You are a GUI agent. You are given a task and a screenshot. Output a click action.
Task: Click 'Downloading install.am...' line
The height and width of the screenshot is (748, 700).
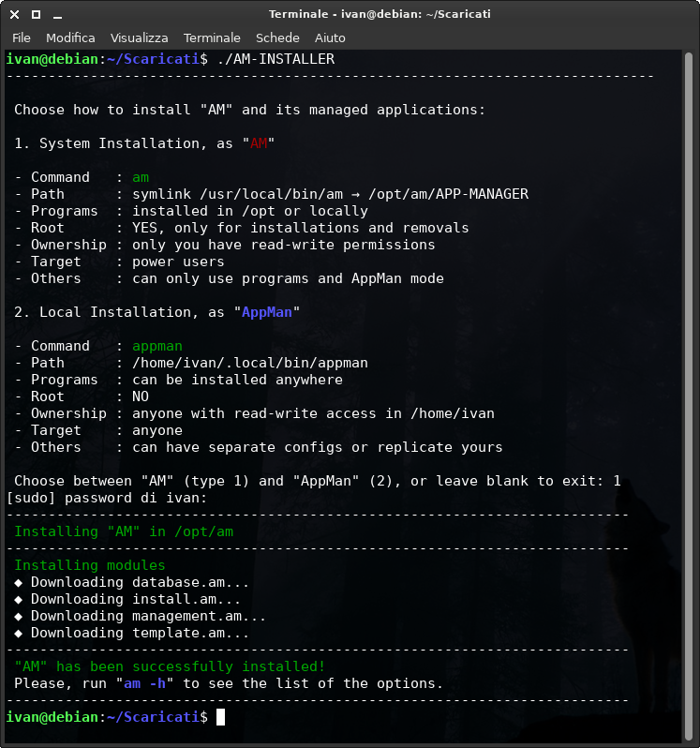[127, 599]
